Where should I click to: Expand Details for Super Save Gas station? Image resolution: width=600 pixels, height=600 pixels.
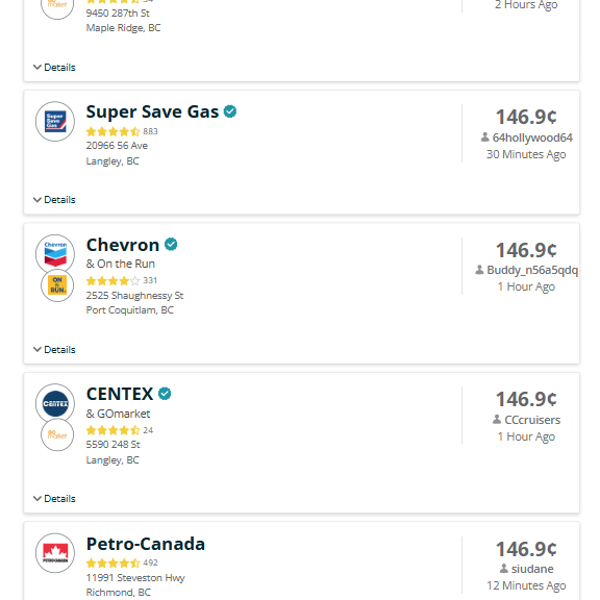click(54, 200)
